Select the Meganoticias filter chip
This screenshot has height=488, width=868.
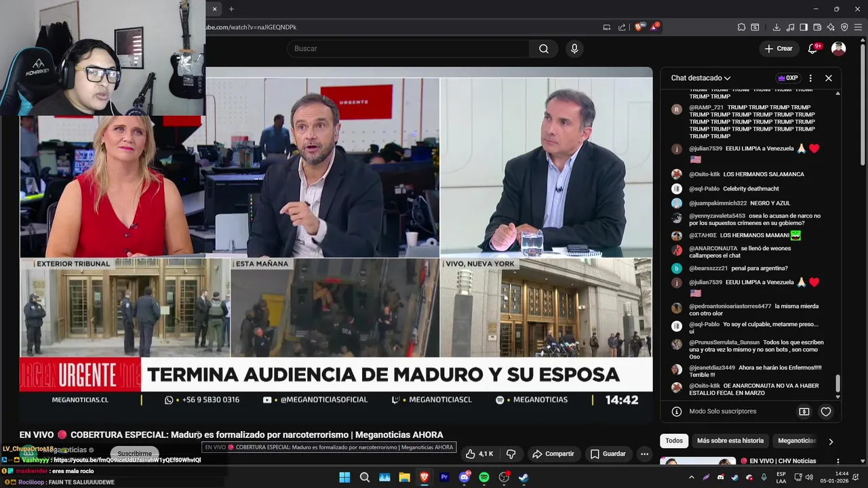(x=797, y=441)
